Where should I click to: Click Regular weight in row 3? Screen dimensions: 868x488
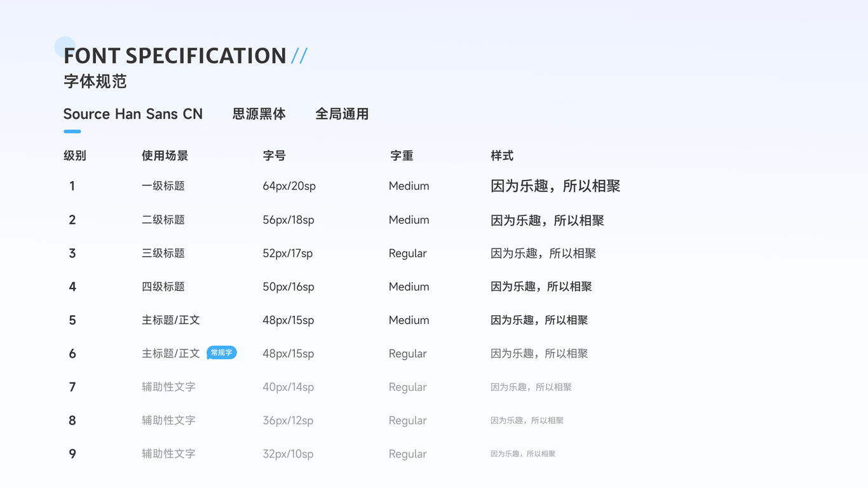tap(408, 254)
